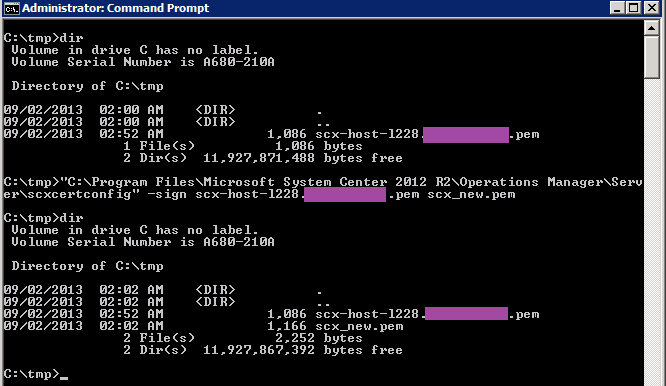Click the '11,927,871,488 bytes free' text
Viewport: 666px width, 386px height.
pyautogui.click(x=302, y=158)
